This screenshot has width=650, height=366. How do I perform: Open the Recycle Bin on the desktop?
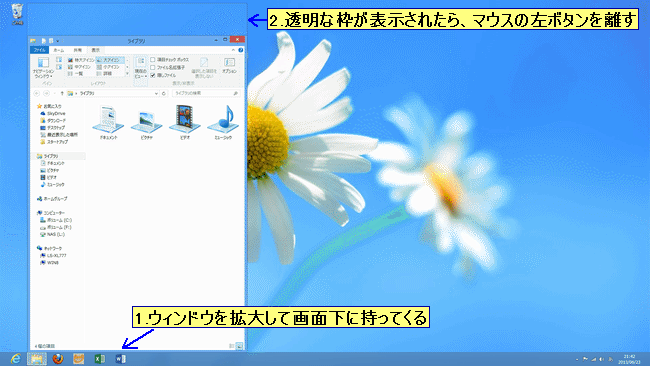pyautogui.click(x=17, y=14)
